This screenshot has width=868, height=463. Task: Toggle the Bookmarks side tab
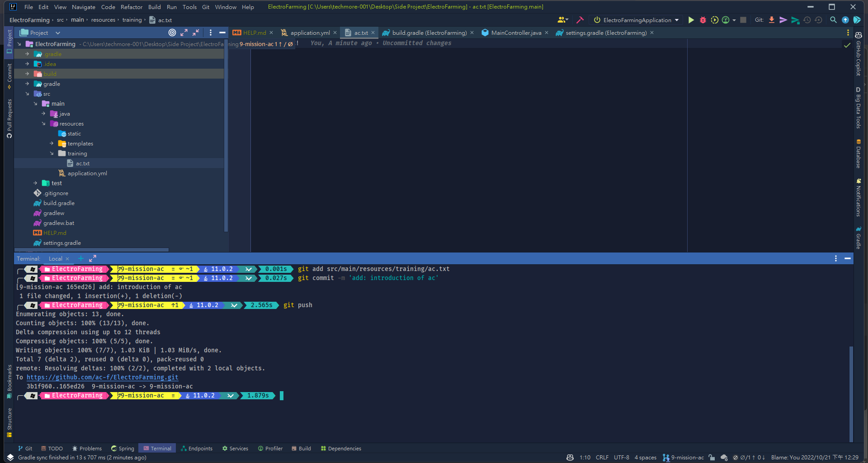(x=9, y=382)
